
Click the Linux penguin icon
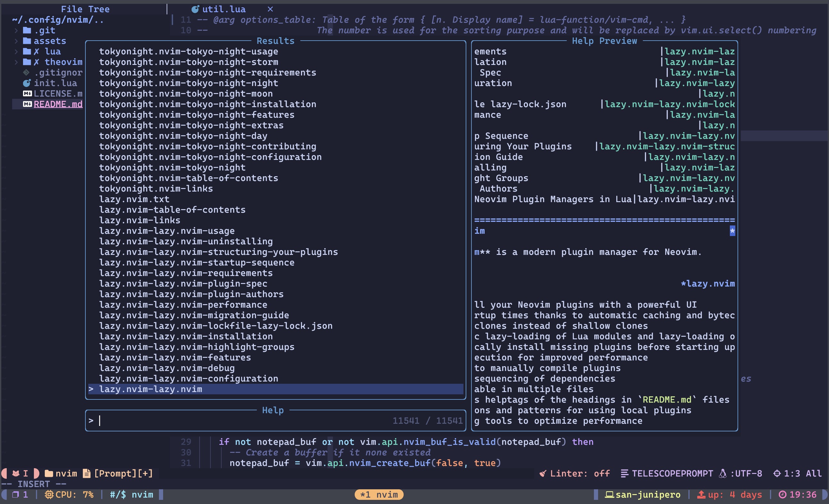click(x=722, y=473)
